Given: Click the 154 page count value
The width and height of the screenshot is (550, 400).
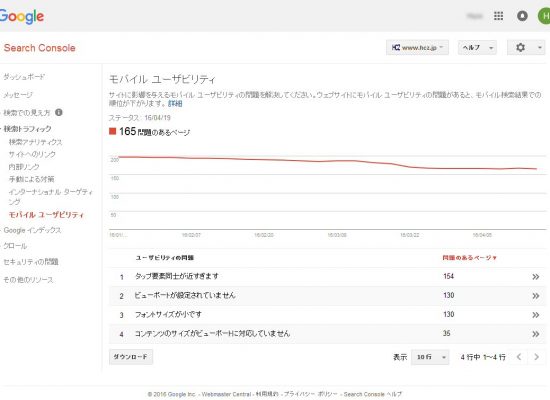Looking at the screenshot, I should [x=449, y=276].
